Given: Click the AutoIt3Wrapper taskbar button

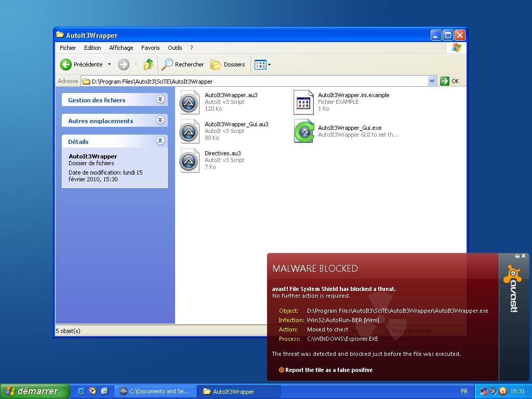Looking at the screenshot, I should (239, 391).
